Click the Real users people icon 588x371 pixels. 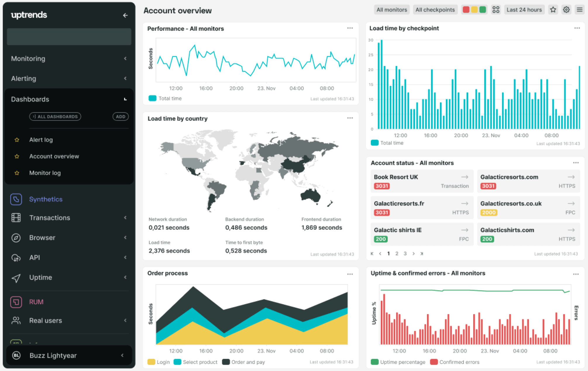pyautogui.click(x=16, y=320)
